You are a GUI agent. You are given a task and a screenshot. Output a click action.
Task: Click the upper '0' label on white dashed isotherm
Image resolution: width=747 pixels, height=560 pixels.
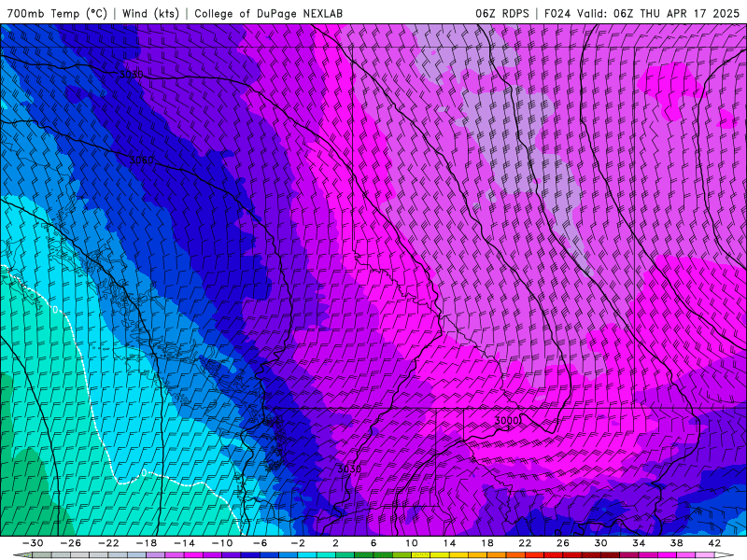click(x=55, y=310)
